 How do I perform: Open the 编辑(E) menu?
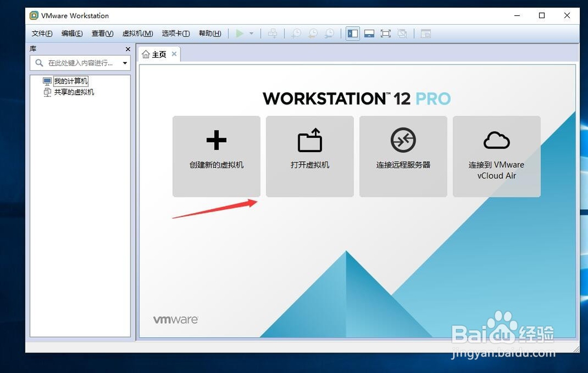tap(72, 33)
